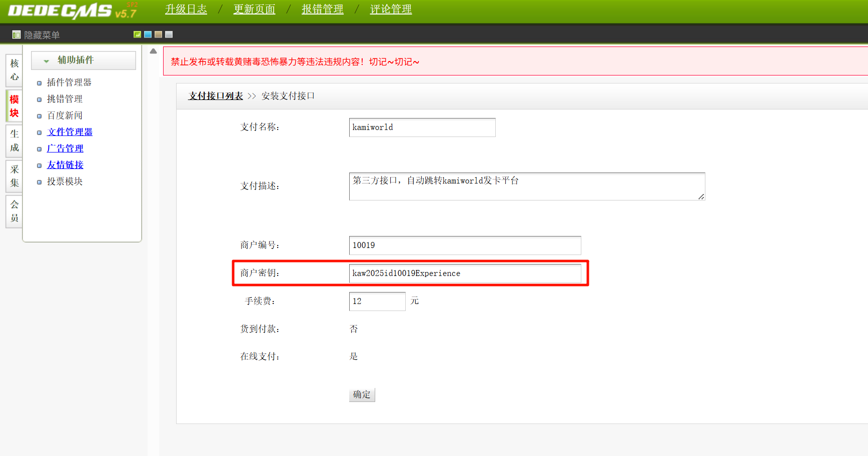868x456 pixels.
Task: Select the blue theme skin swatch
Action: [148, 34]
